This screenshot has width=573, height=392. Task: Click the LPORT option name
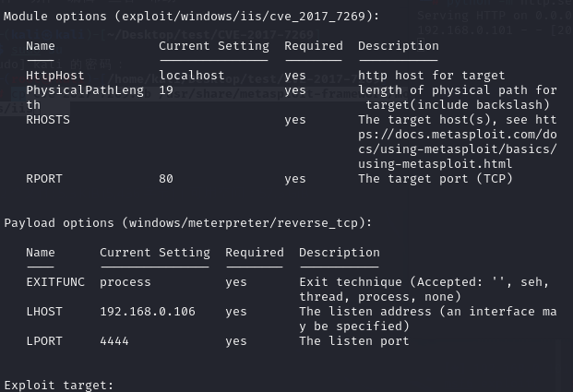[44, 341]
